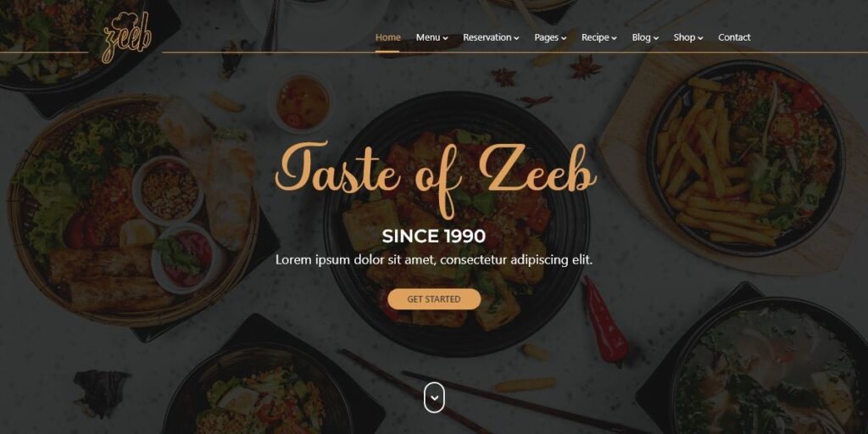The width and height of the screenshot is (868, 434).
Task: Select the Blog nav label
Action: click(642, 37)
